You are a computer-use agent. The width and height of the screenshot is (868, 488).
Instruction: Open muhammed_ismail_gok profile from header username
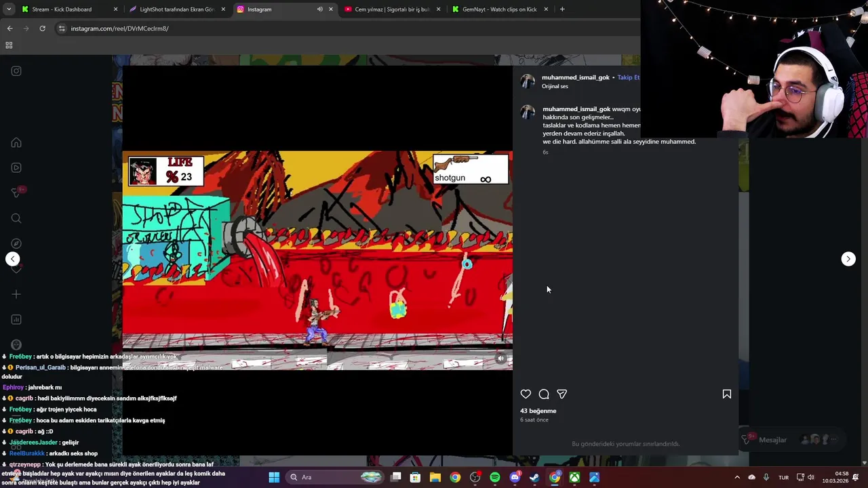[x=576, y=77]
